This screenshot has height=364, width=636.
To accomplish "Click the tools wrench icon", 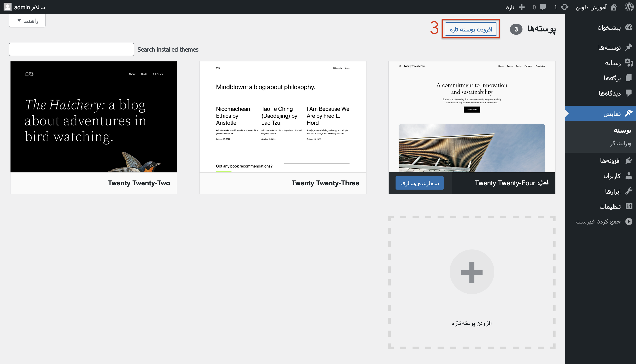I will (x=628, y=191).
